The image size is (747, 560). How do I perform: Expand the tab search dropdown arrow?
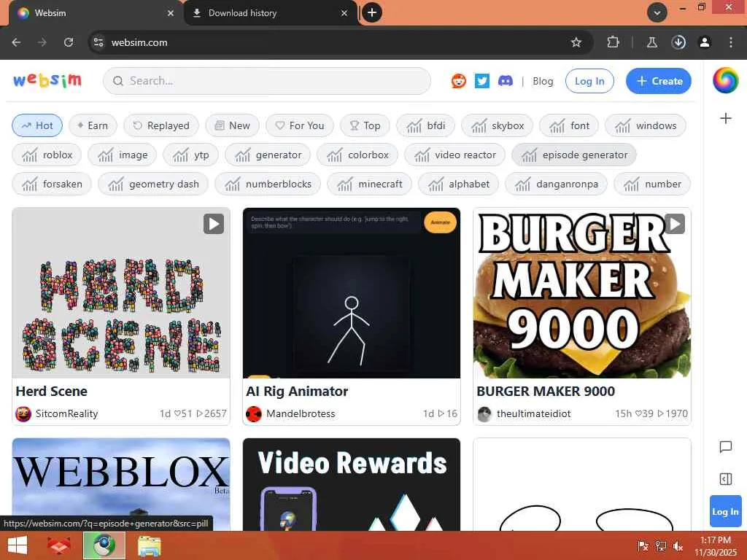(657, 12)
